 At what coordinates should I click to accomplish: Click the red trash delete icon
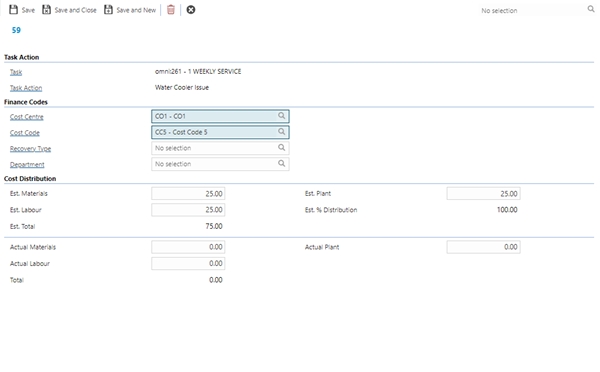(171, 10)
